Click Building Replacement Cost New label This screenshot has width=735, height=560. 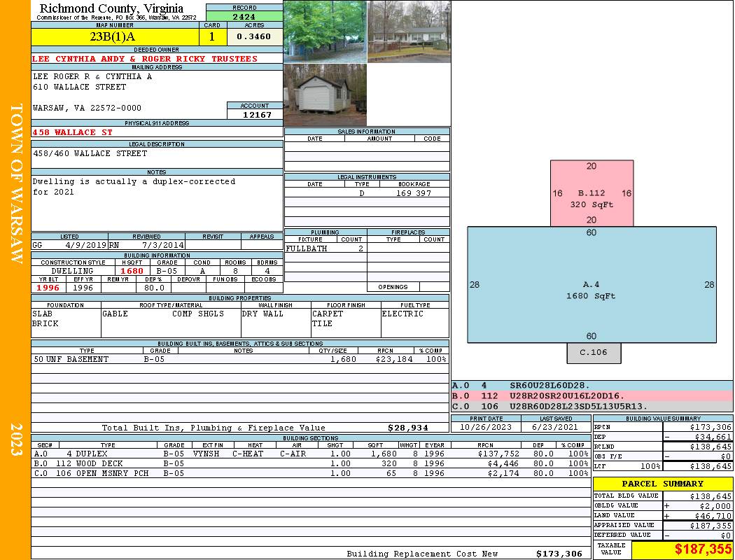422,554
